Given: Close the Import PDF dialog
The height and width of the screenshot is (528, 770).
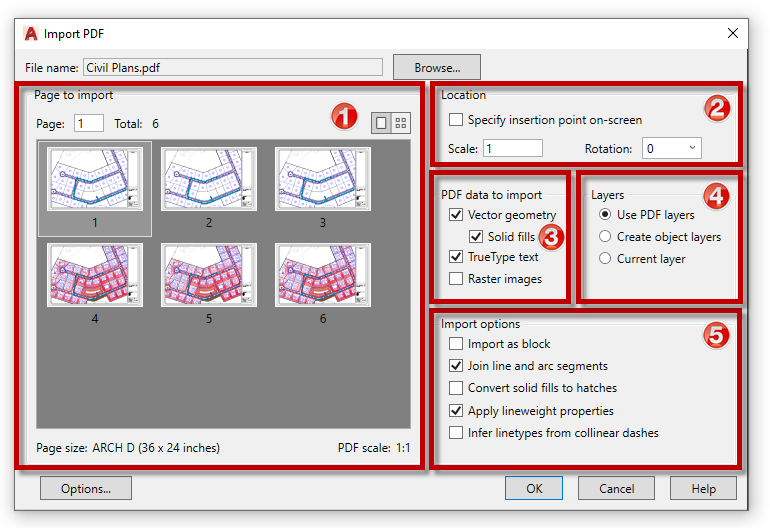Looking at the screenshot, I should [733, 33].
